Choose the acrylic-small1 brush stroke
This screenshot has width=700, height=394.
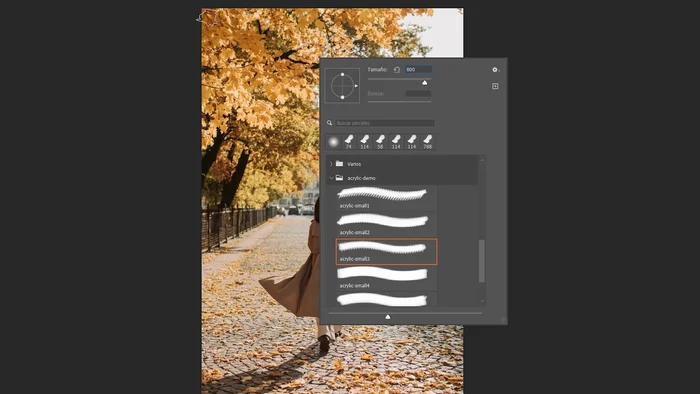tap(386, 198)
